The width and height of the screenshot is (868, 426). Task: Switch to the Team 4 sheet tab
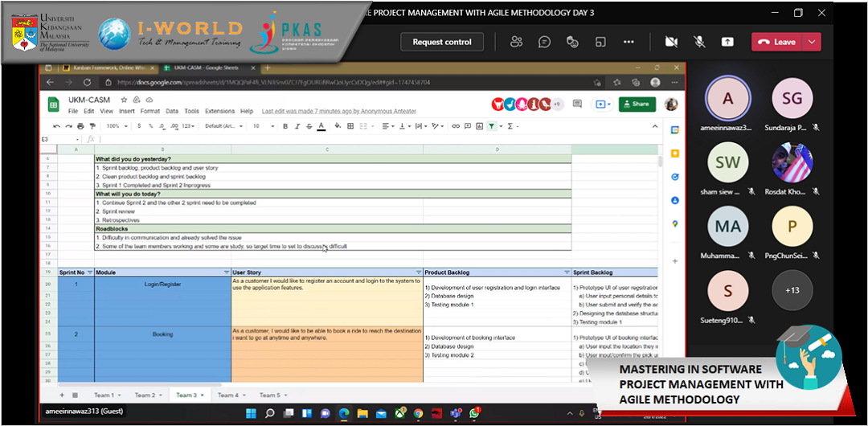pos(228,395)
